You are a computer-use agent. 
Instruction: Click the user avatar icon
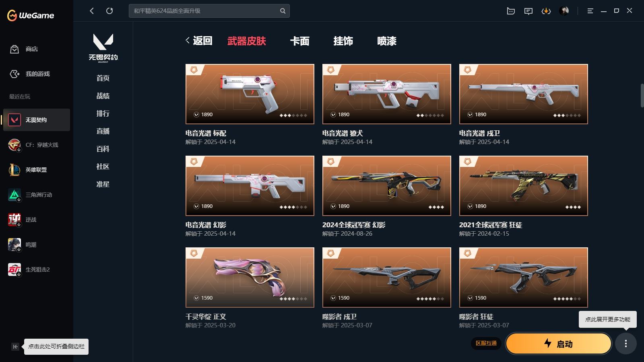[564, 11]
